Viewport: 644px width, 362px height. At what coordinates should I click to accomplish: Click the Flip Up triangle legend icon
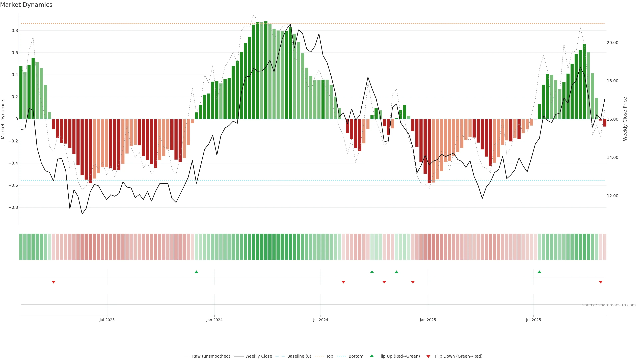(372, 356)
